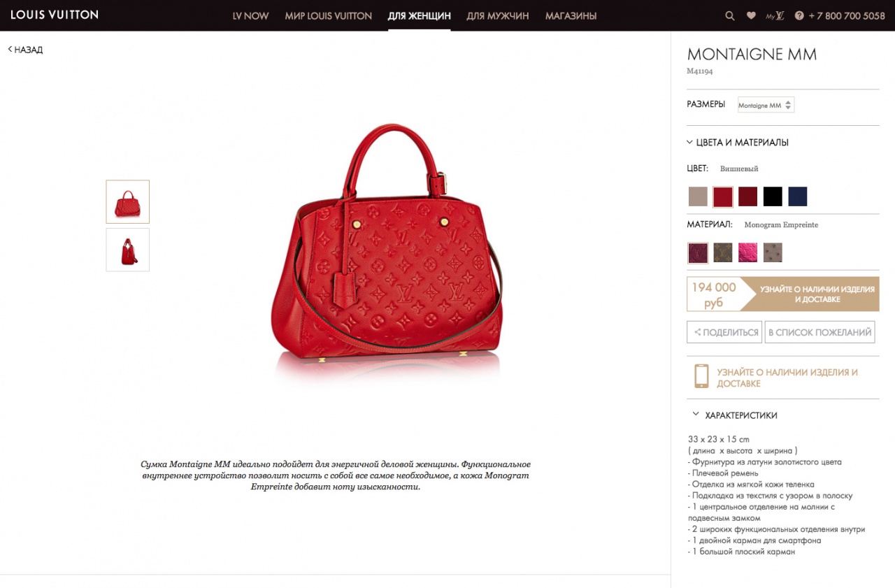
Task: Share the product with ПОДЕЛИТЬСЯ button
Action: [x=724, y=332]
